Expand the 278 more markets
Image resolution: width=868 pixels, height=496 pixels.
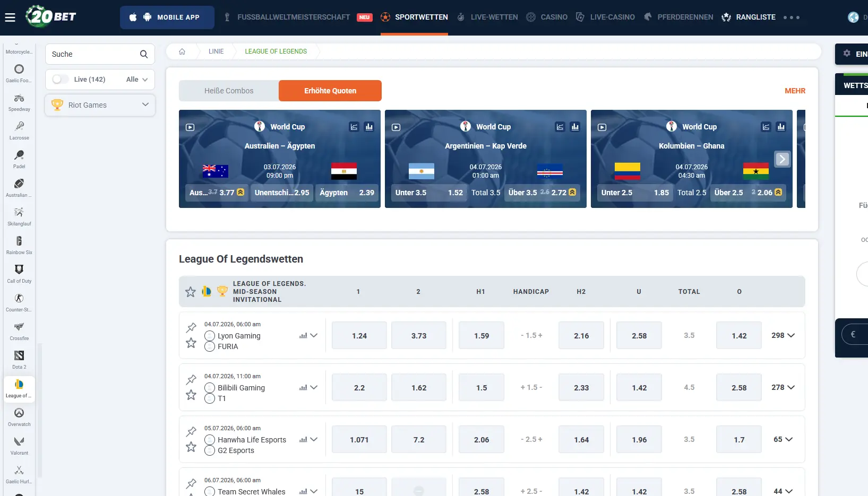pyautogui.click(x=783, y=388)
